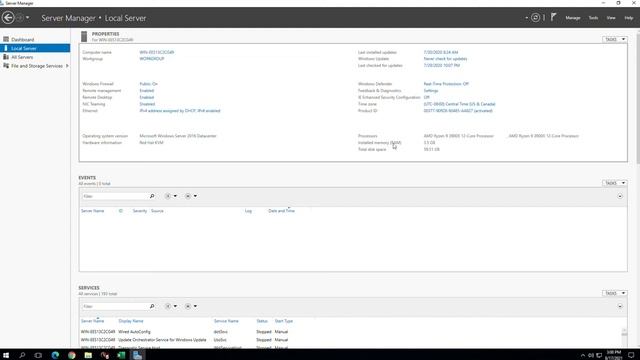Open taskbar Search icon
The height and width of the screenshot is (360, 640).
coord(22,355)
